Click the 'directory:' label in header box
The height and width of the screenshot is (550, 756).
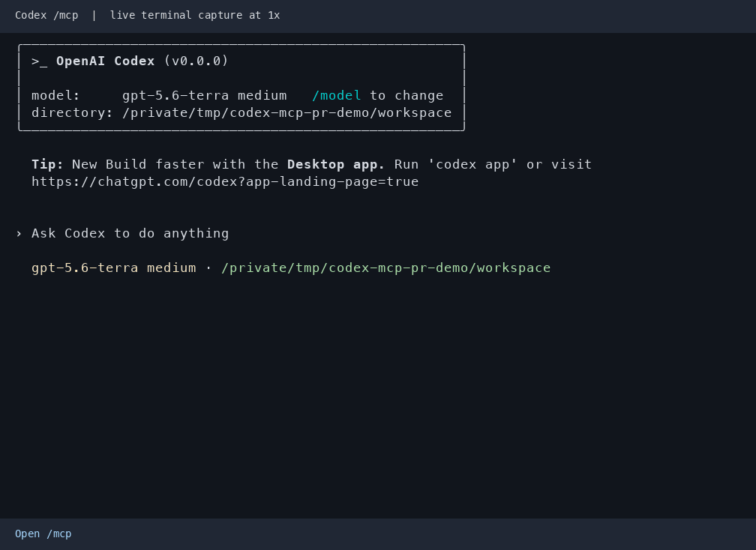(72, 112)
